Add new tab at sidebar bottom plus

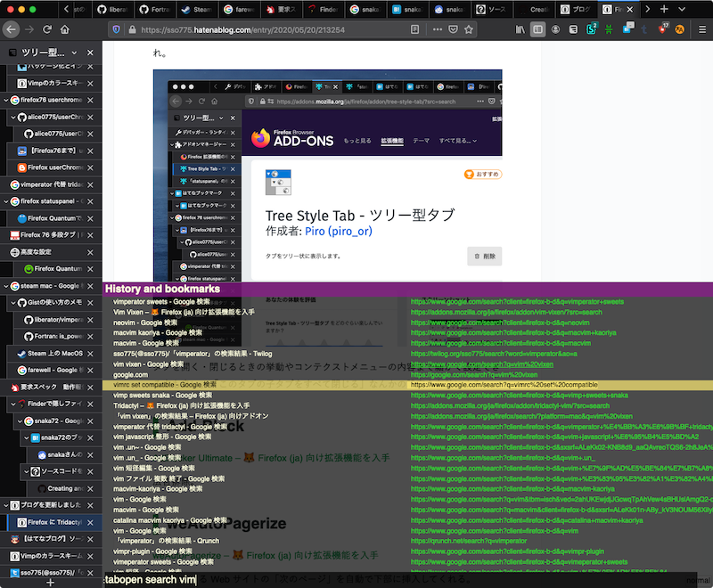[x=51, y=583]
